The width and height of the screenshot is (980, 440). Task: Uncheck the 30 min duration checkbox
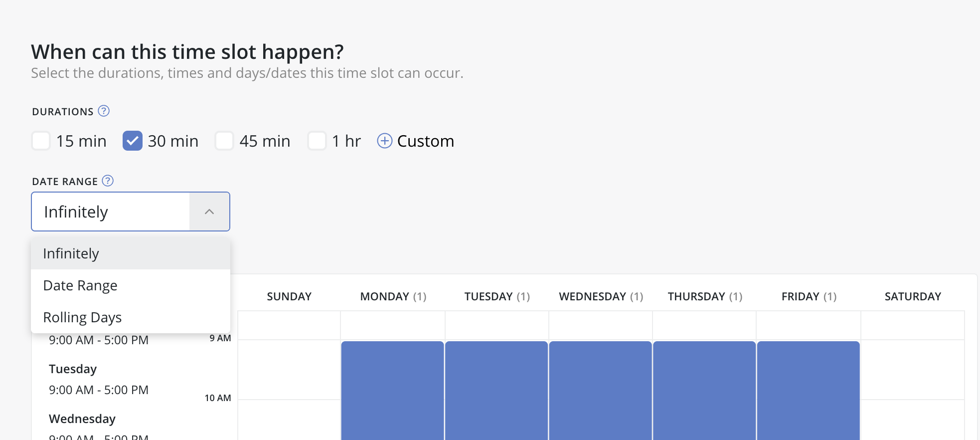pyautogui.click(x=133, y=141)
